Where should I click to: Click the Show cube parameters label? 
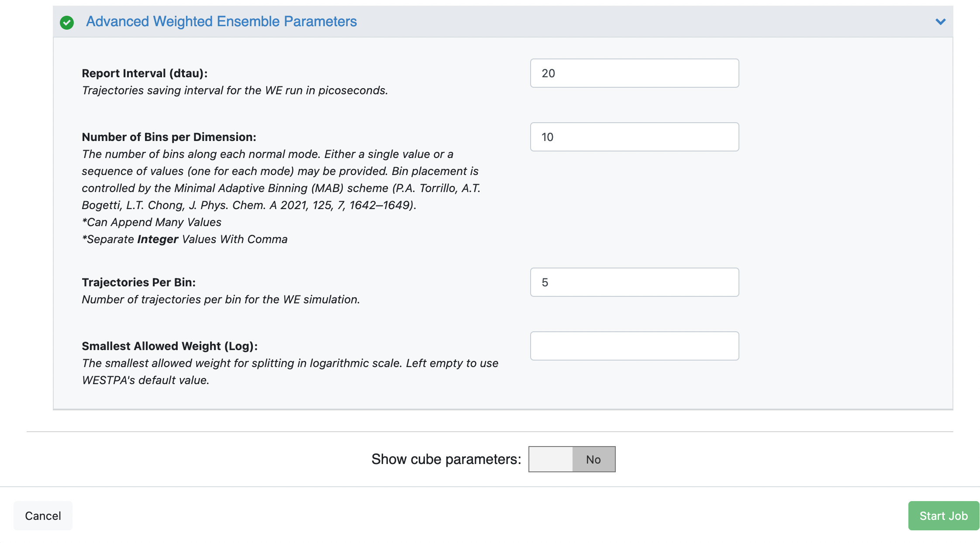(x=445, y=459)
